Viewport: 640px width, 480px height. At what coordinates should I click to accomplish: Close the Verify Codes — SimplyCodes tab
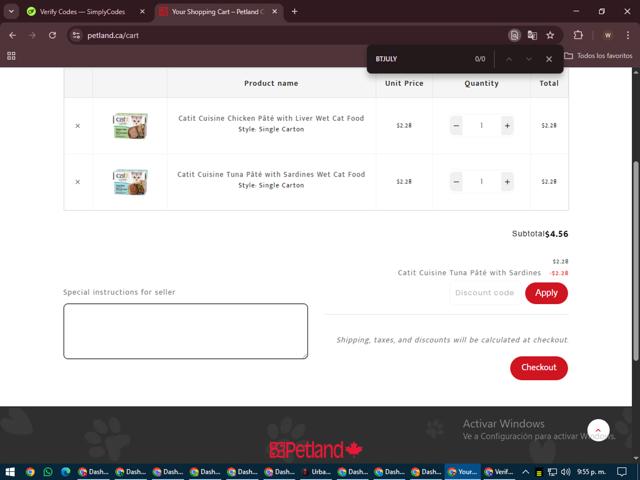tap(142, 12)
